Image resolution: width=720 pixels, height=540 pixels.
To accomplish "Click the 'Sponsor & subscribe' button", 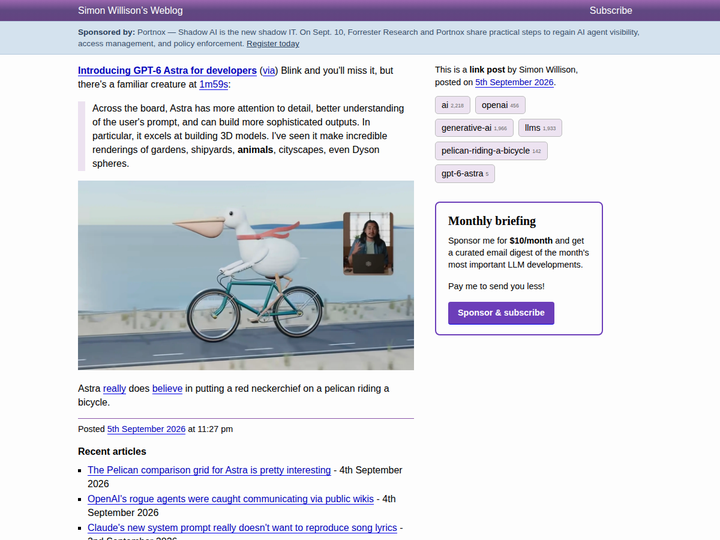I will [501, 313].
